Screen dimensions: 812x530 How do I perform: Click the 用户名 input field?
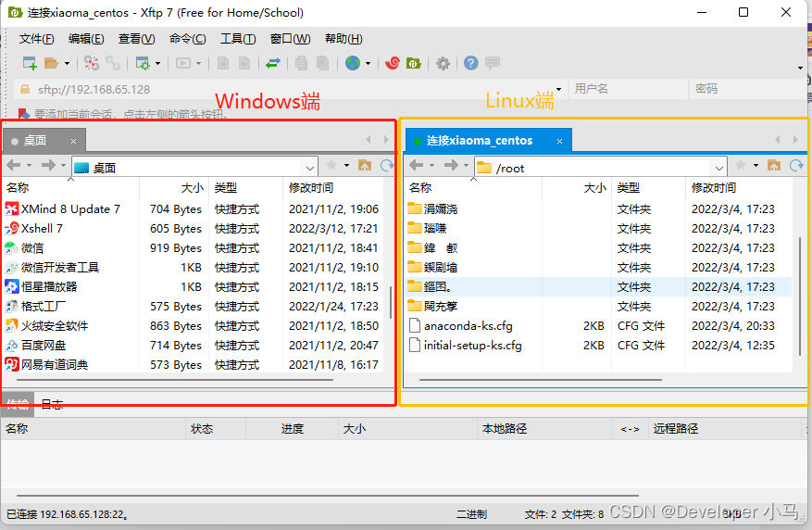click(630, 89)
